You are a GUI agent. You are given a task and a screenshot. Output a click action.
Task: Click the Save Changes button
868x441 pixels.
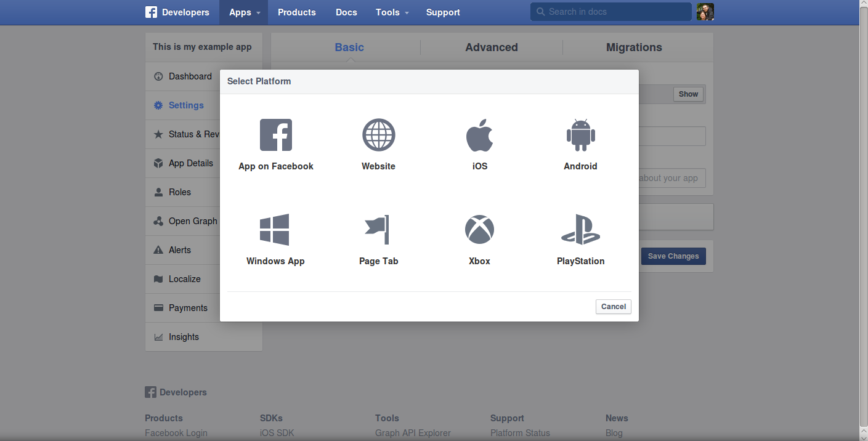673,256
